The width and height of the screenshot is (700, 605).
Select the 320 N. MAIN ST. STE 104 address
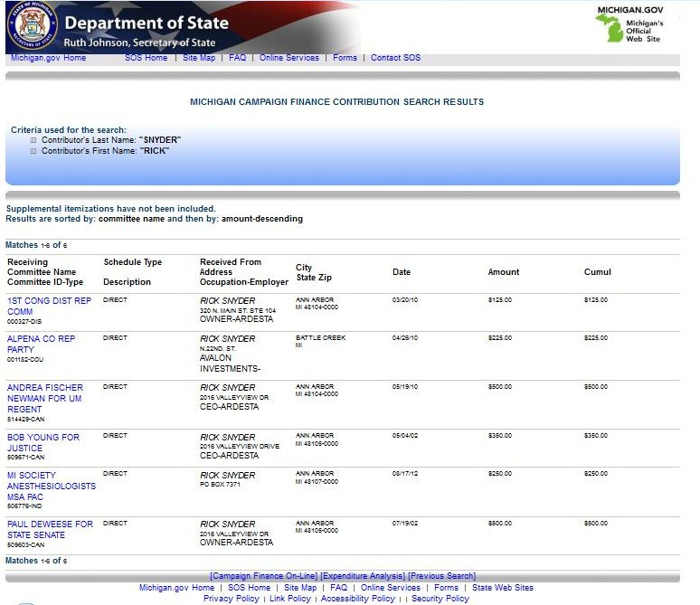coord(238,311)
